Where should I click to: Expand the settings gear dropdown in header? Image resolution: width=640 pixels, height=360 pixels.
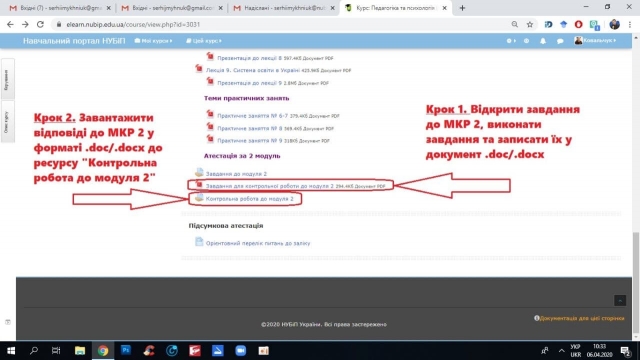point(511,41)
